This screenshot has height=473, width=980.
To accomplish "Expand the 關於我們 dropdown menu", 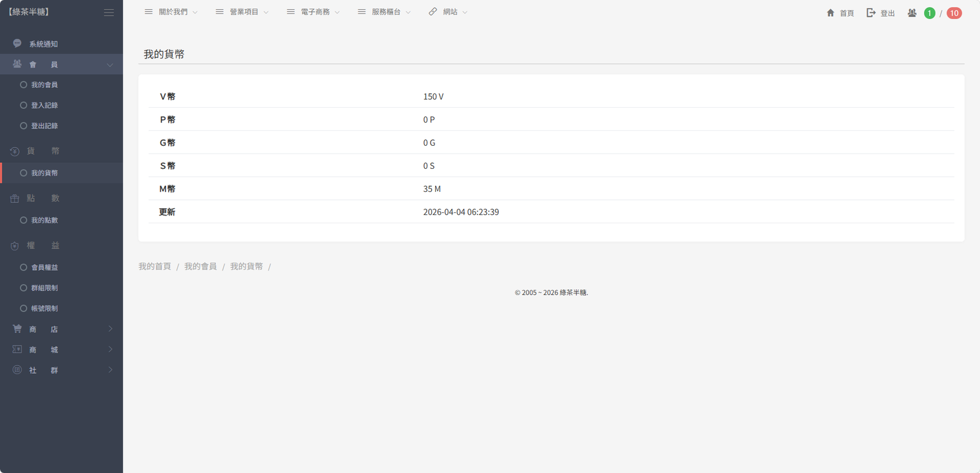I will pos(171,12).
